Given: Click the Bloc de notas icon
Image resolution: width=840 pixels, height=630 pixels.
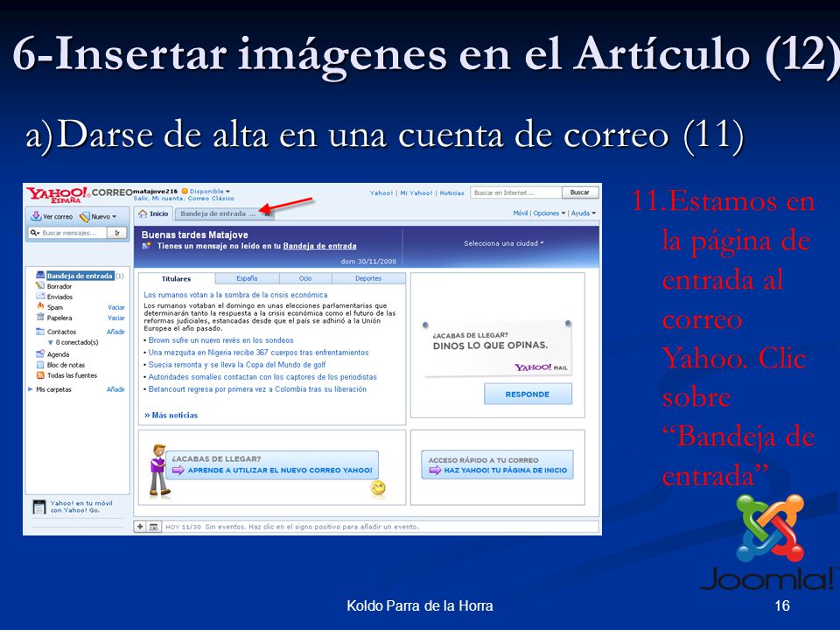Looking at the screenshot, I should (40, 365).
